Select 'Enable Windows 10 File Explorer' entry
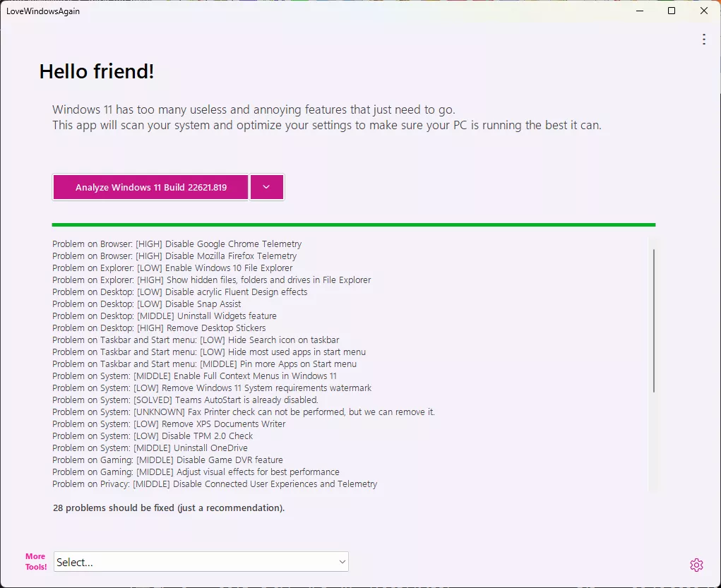The width and height of the screenshot is (721, 588). (x=172, y=268)
